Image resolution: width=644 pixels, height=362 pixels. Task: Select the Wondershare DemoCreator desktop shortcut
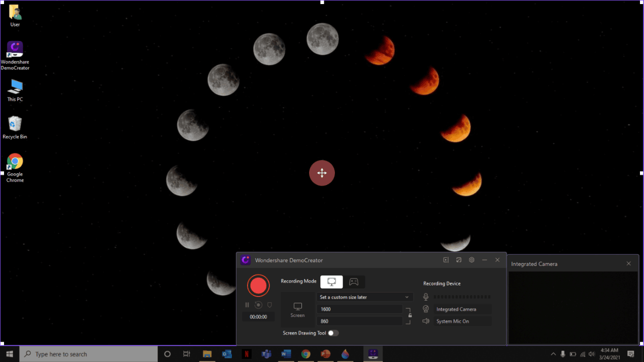click(15, 56)
